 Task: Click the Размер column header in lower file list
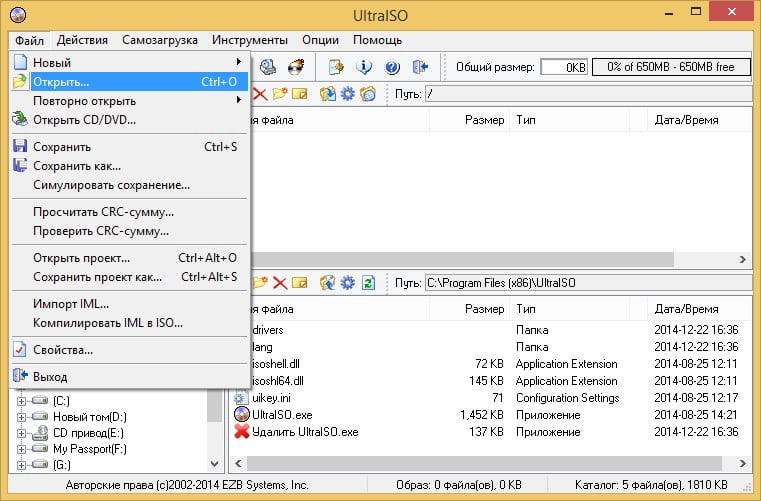(484, 309)
